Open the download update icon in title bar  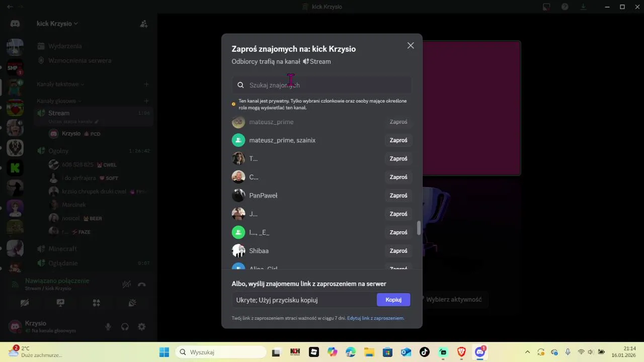(584, 7)
